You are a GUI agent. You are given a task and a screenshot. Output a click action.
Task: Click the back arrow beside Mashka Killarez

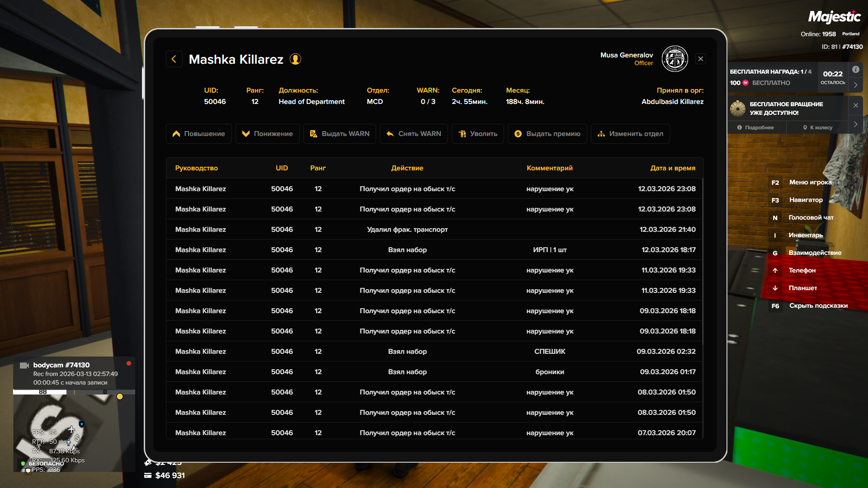click(x=174, y=59)
